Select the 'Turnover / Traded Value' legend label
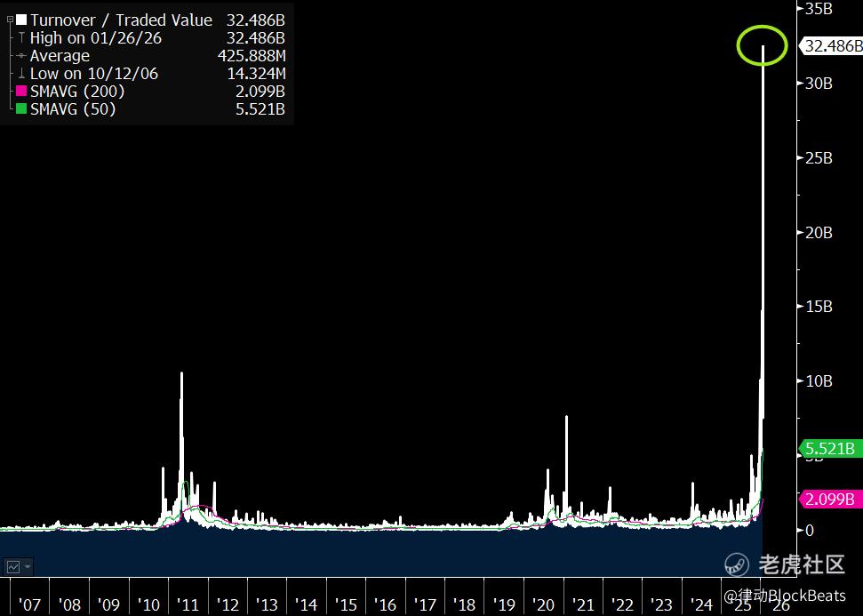 (121, 20)
